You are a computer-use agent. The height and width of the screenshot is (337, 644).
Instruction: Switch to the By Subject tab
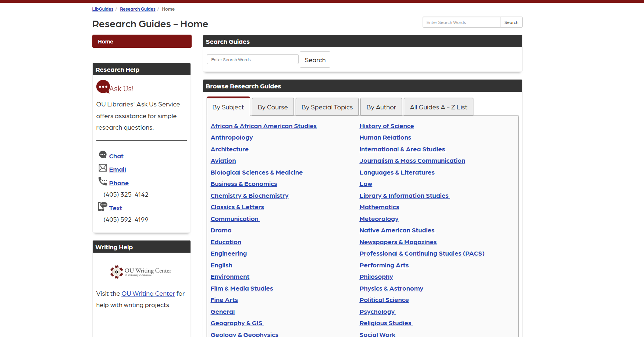click(228, 107)
